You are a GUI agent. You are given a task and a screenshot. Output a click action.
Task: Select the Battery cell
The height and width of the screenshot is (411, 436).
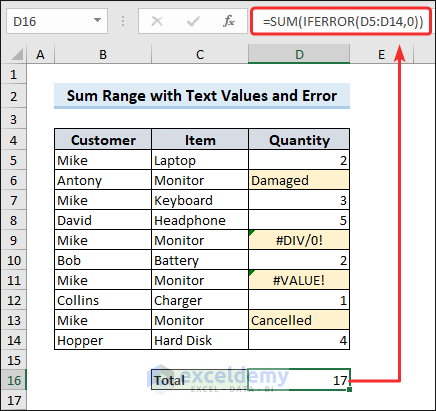point(200,260)
